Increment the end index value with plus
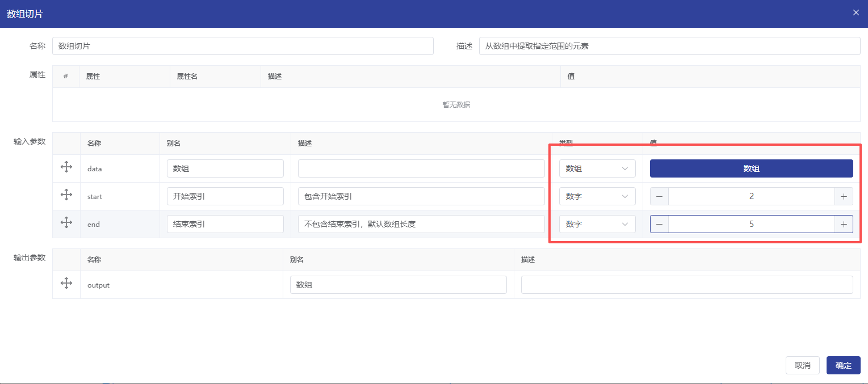Screen dimensions: 868x384 click(844, 224)
